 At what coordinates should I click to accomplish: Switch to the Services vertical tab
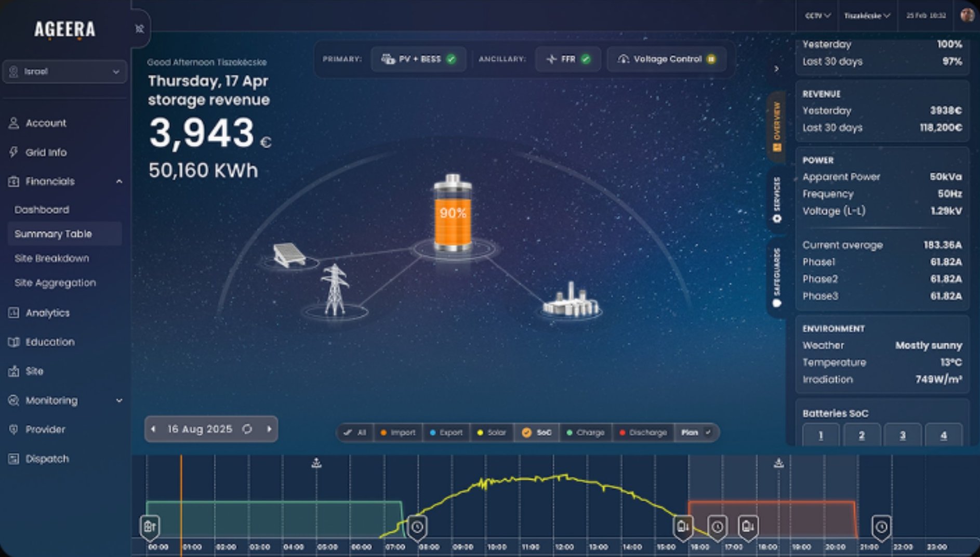(777, 200)
